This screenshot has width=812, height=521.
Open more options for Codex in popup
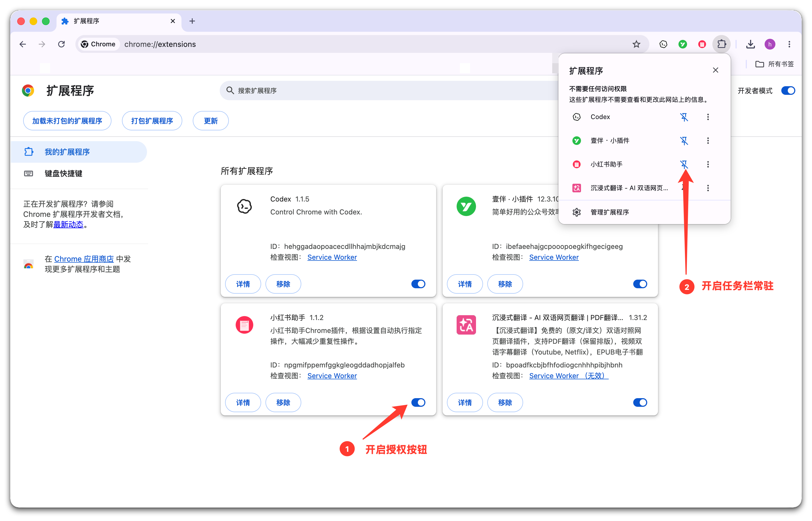click(x=708, y=117)
